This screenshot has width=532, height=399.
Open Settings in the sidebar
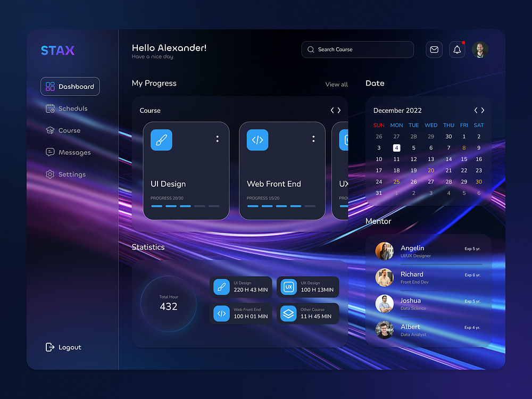[x=66, y=174]
